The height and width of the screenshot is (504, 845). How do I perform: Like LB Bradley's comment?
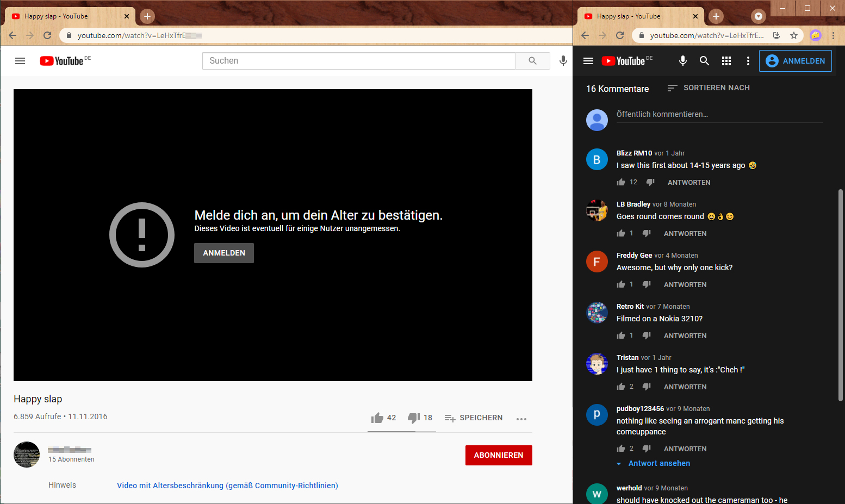click(x=621, y=233)
